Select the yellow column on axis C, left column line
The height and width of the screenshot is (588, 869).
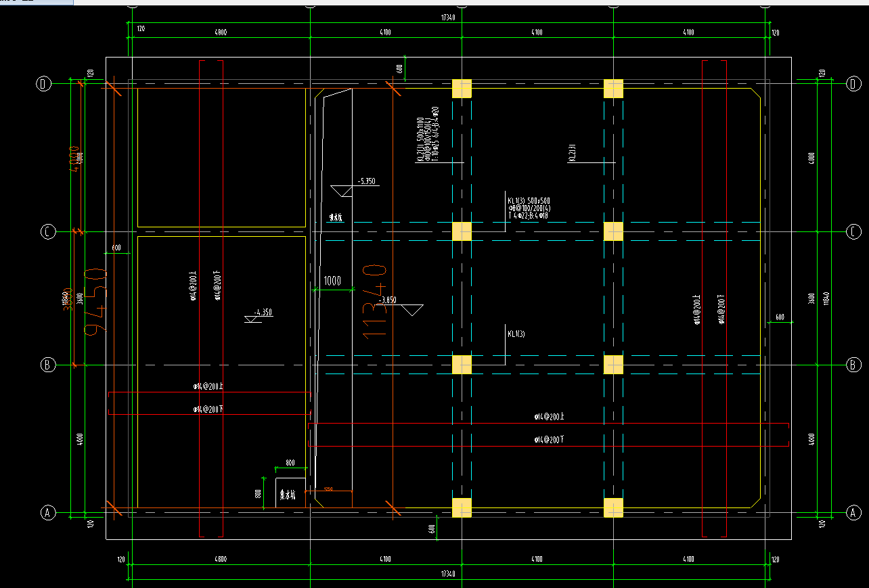tap(462, 231)
